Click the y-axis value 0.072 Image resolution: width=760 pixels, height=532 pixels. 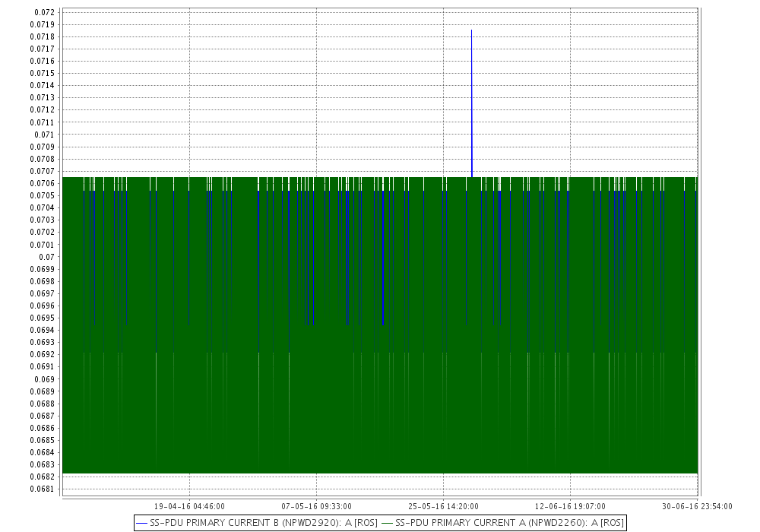(x=44, y=12)
